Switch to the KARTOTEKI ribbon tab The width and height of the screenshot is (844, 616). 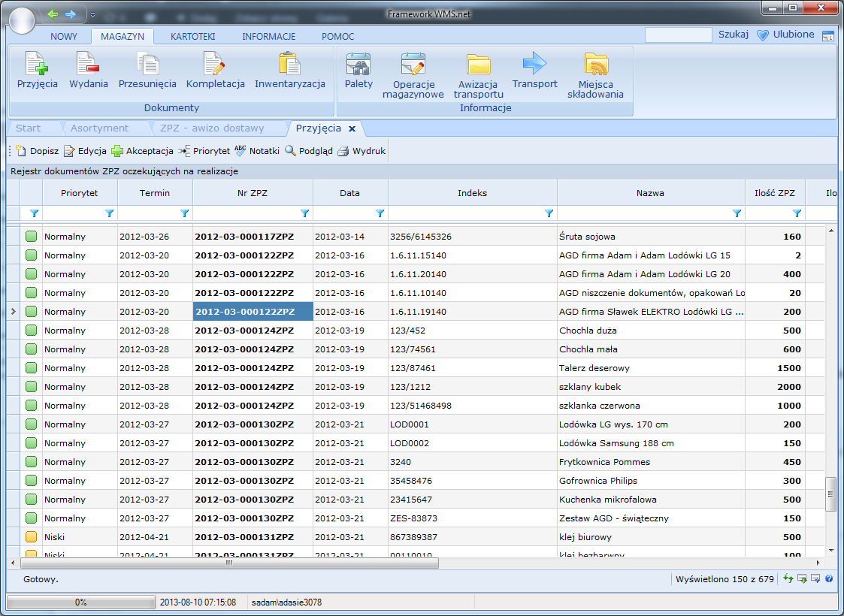(x=192, y=36)
